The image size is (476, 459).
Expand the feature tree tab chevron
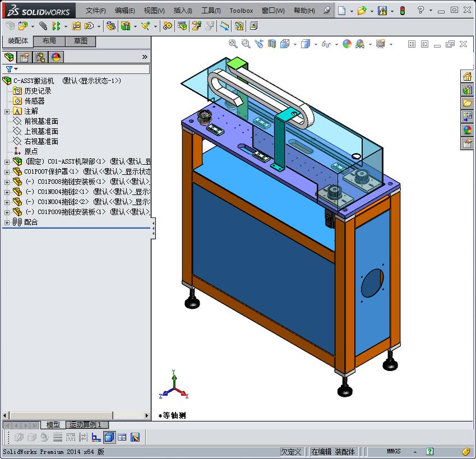[145, 57]
